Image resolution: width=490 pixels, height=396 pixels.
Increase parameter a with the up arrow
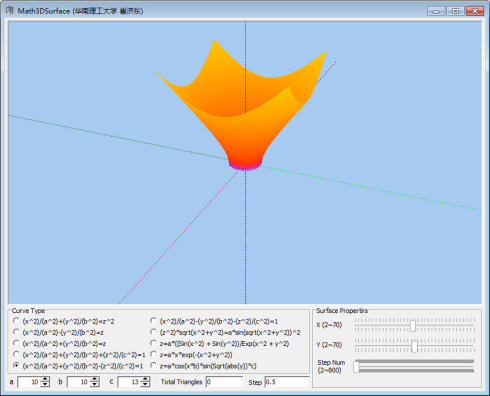pos(45,379)
